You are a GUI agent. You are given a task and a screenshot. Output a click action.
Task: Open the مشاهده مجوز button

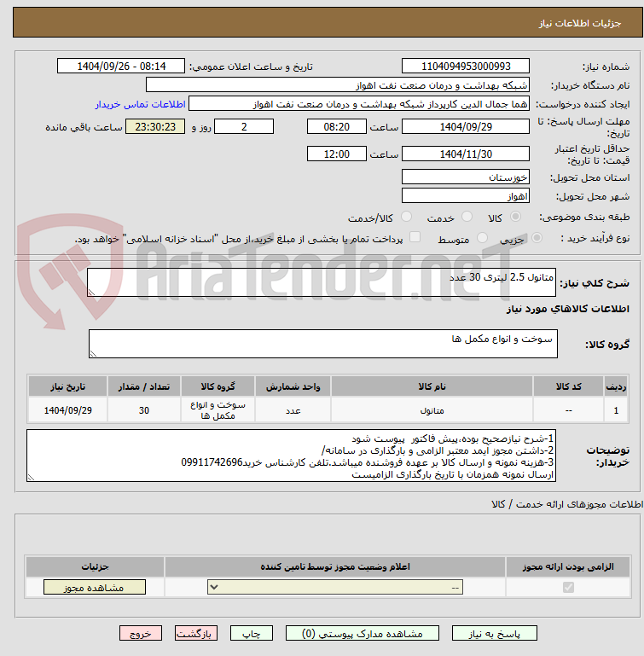95,588
